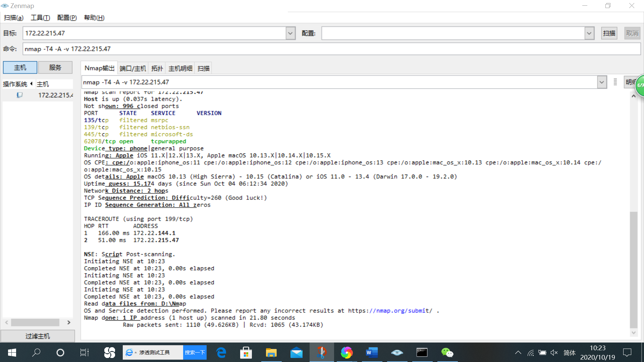Open the 渗透测试工具 browser tab on taskbar
Screen dimensions: 644x362
point(153,352)
